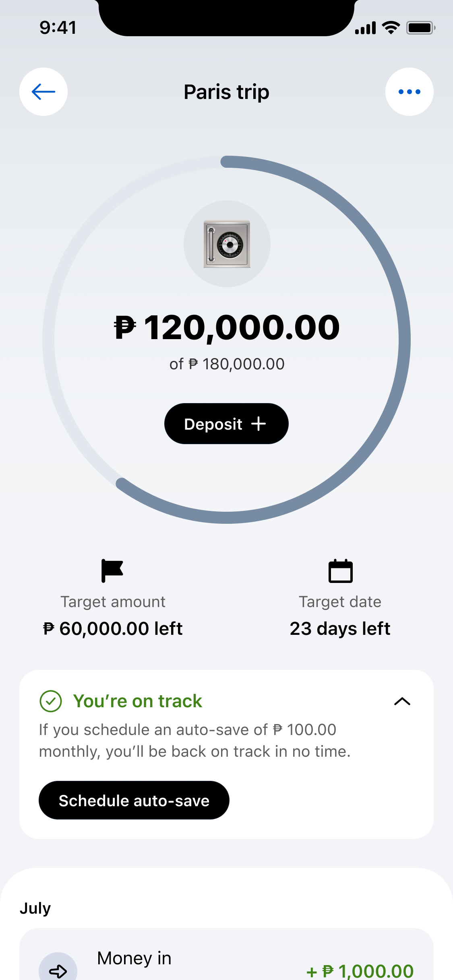The width and height of the screenshot is (453, 980).
Task: Tap the back arrow button
Action: [x=43, y=92]
